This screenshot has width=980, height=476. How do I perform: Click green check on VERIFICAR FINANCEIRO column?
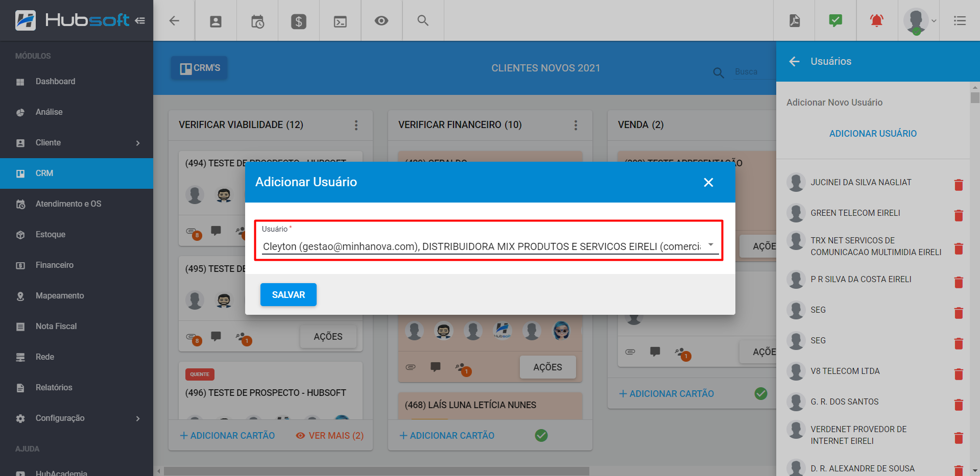point(541,435)
